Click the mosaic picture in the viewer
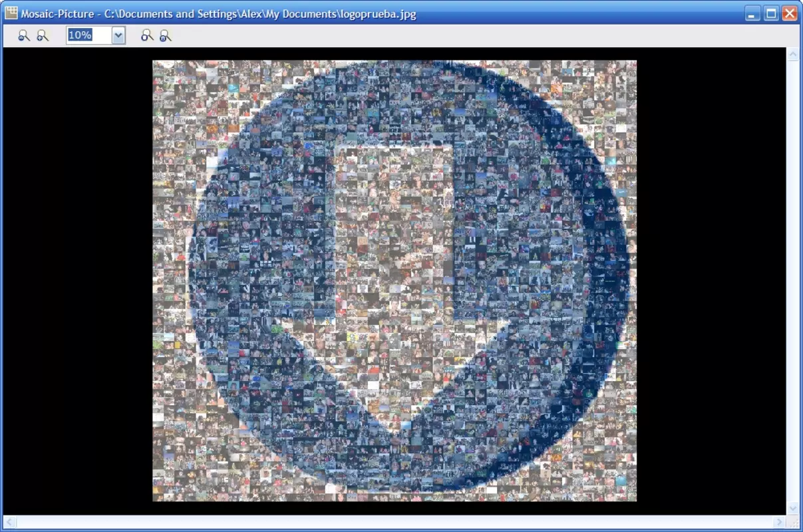The image size is (803, 532). (x=395, y=281)
